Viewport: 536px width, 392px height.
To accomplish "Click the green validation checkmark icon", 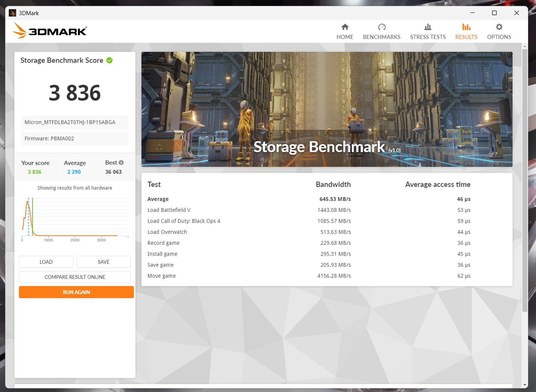I will [x=110, y=61].
